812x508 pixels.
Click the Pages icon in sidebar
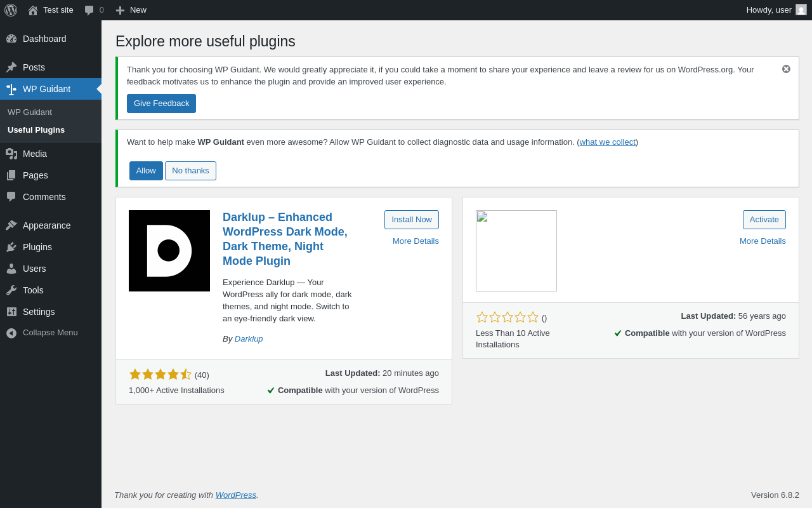(11, 175)
